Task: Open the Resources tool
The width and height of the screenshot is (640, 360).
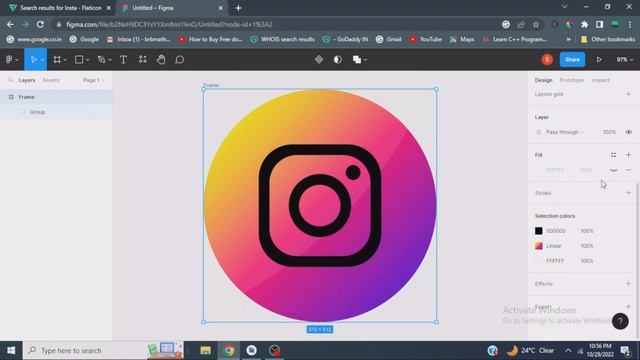Action: (142, 60)
